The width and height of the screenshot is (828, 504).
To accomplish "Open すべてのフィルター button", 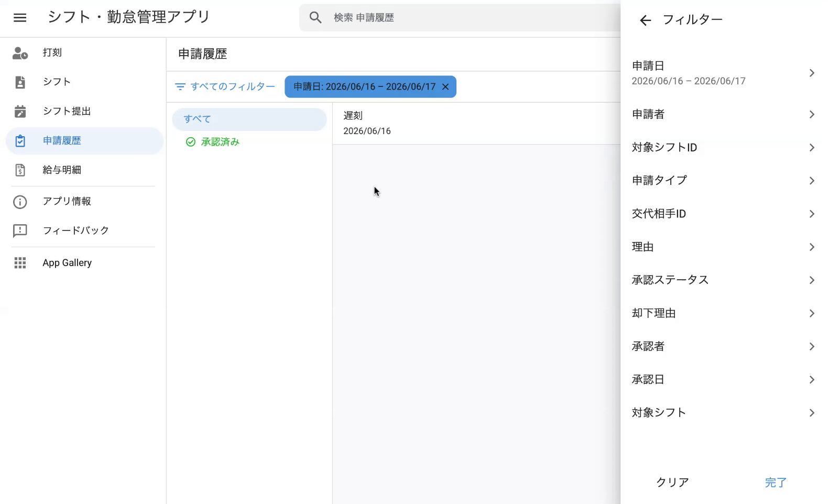I will [225, 87].
